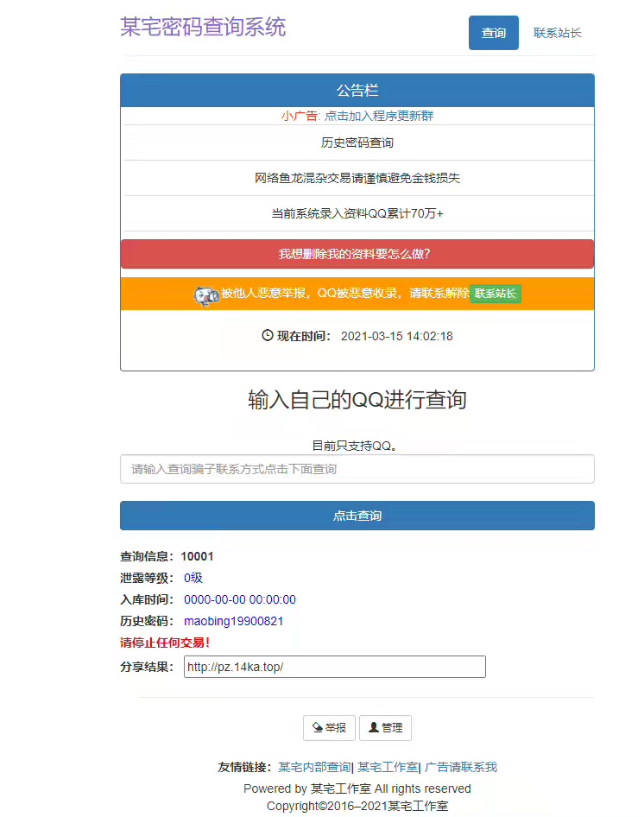The width and height of the screenshot is (644, 817).
Task: Open the 广告请联系我 footer link
Action: click(x=461, y=767)
